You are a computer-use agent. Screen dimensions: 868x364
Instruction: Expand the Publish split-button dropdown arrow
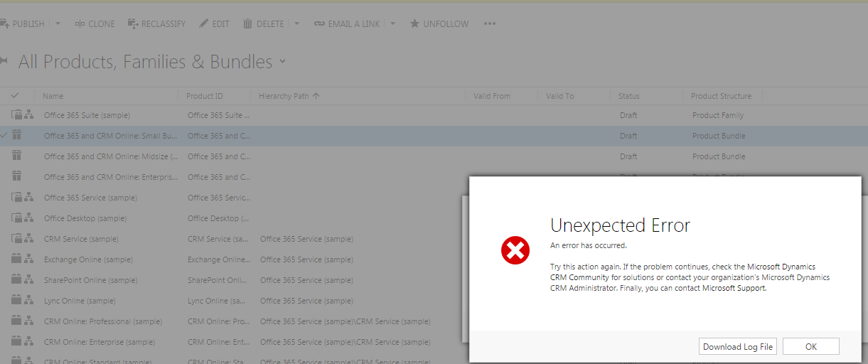[58, 24]
